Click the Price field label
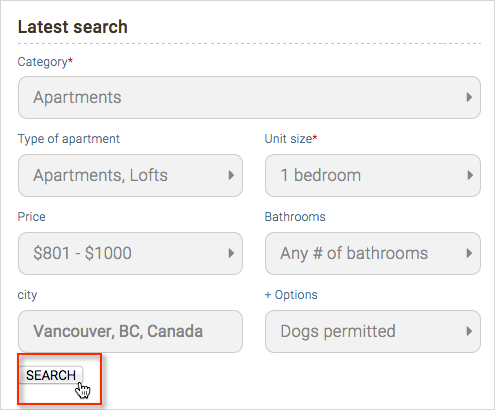Screen dimensions: 495x410 tap(31, 217)
